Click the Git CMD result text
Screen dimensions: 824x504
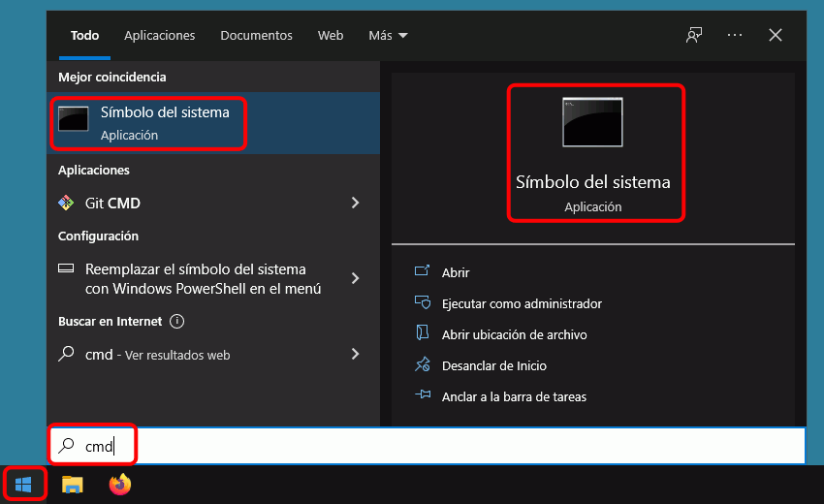pos(112,203)
